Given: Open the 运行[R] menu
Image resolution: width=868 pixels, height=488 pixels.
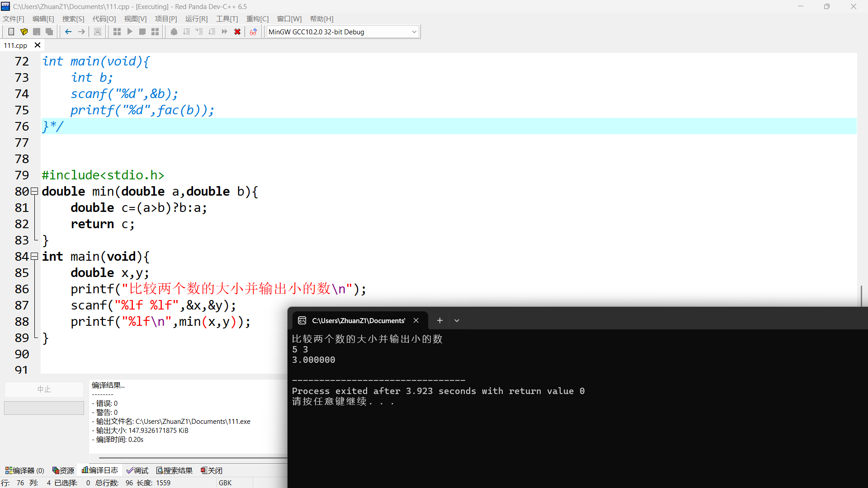Looking at the screenshot, I should 196,19.
